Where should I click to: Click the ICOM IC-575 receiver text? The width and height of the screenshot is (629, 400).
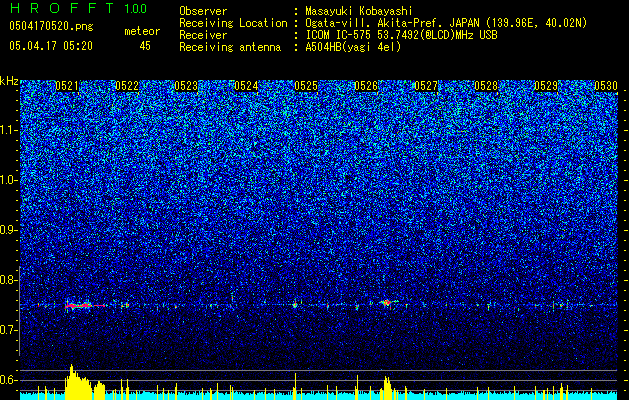[x=401, y=35]
